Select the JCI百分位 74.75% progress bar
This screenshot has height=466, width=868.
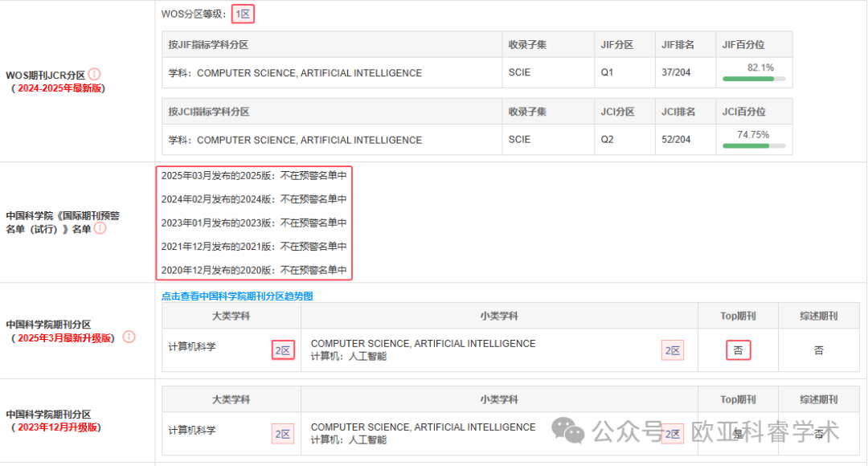[x=754, y=146]
